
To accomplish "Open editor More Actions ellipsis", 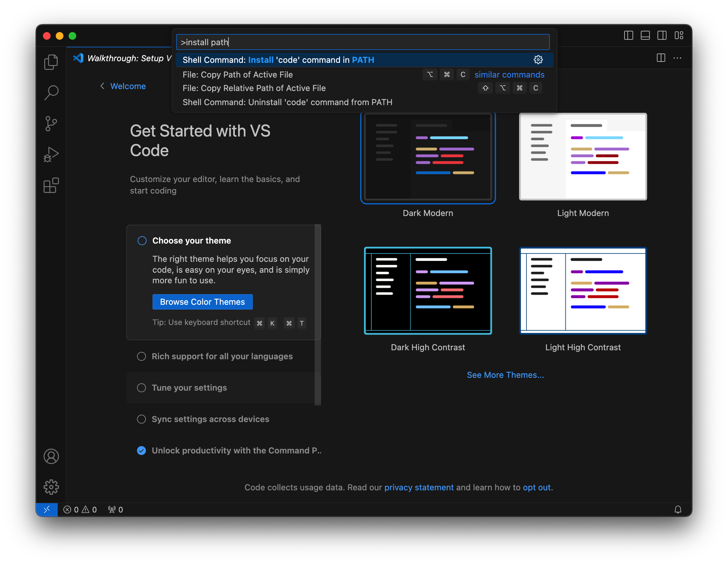I will tap(677, 58).
